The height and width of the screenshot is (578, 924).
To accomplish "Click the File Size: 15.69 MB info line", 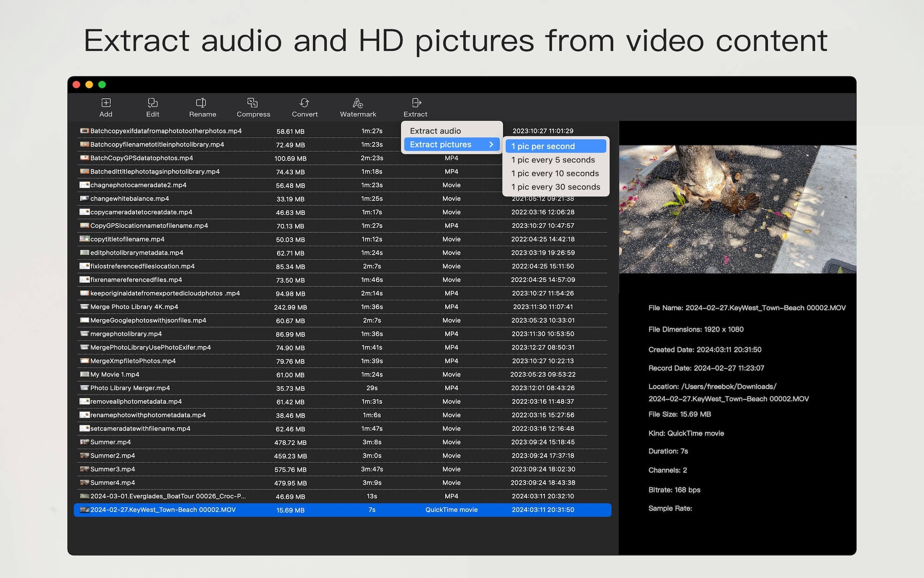I will (x=680, y=414).
